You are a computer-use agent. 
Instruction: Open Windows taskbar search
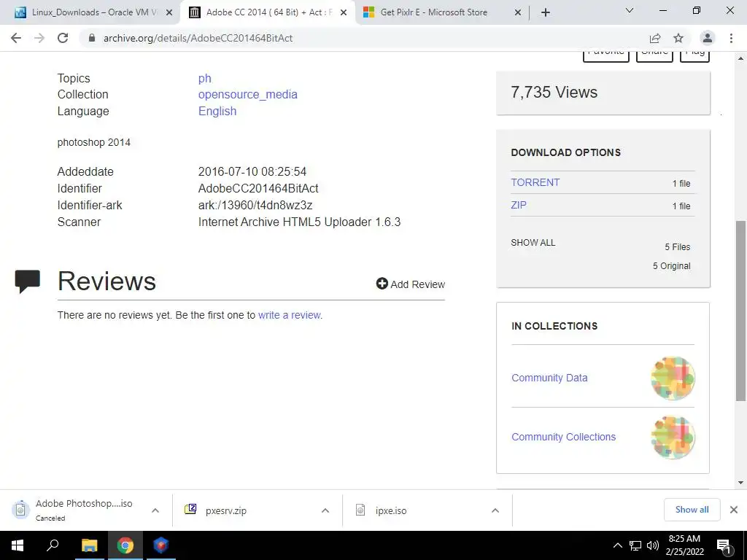[x=53, y=545]
